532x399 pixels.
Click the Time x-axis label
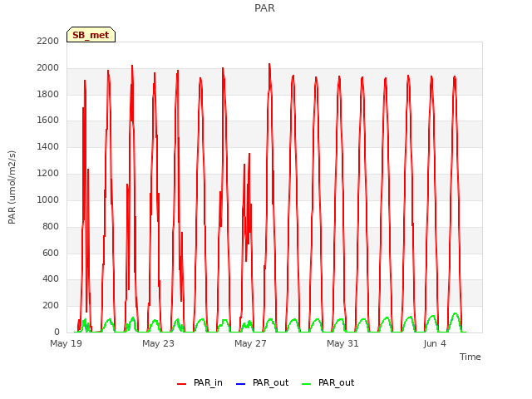pos(470,357)
